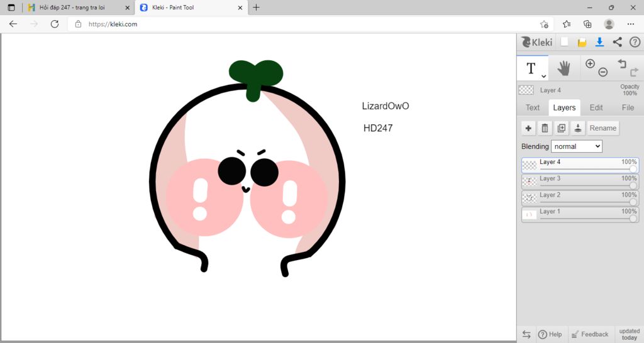Expand the tool chooser arrow beside Text tool

coord(543,76)
